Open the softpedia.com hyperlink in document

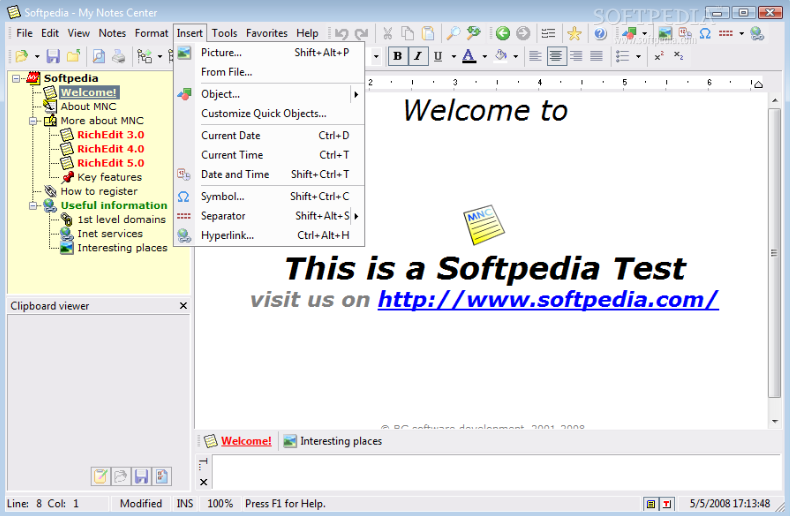point(548,299)
